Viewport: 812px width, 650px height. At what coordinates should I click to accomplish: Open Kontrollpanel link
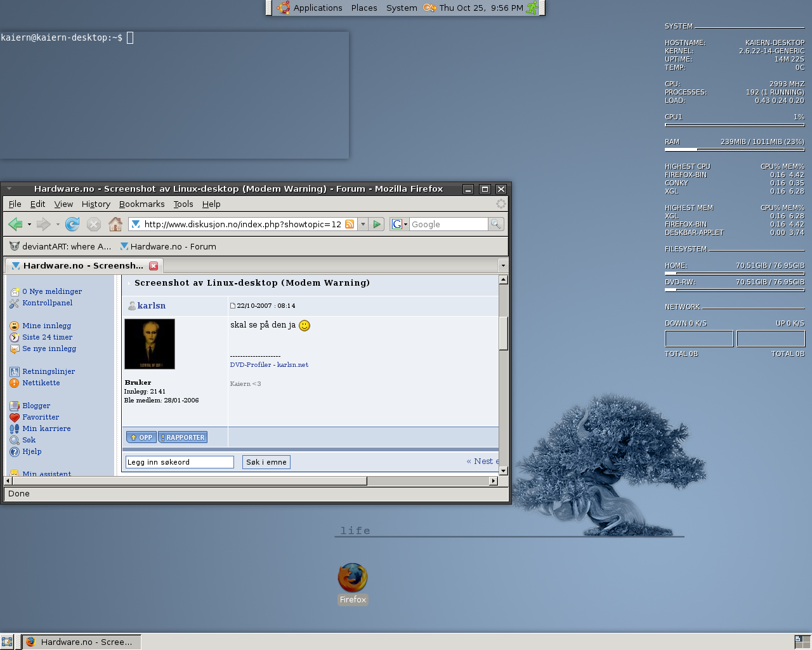[x=48, y=303]
